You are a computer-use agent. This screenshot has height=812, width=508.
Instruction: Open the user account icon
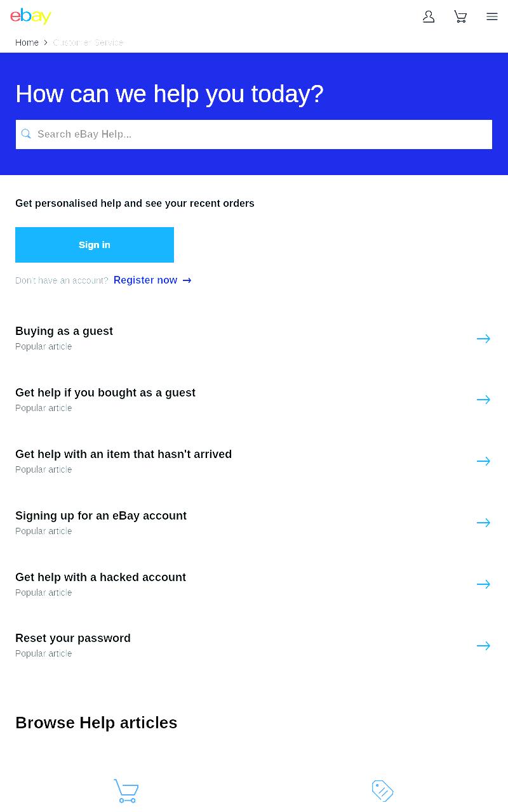(x=429, y=16)
